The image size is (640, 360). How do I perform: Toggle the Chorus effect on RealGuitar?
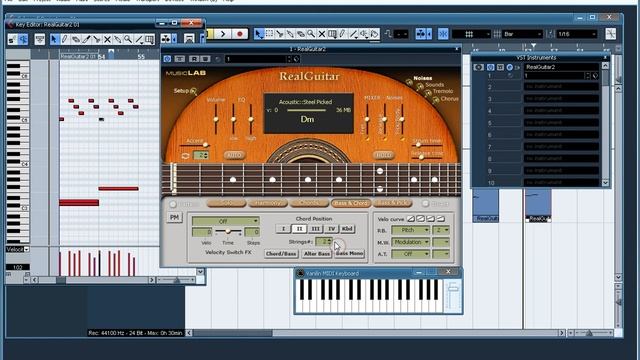point(436,99)
